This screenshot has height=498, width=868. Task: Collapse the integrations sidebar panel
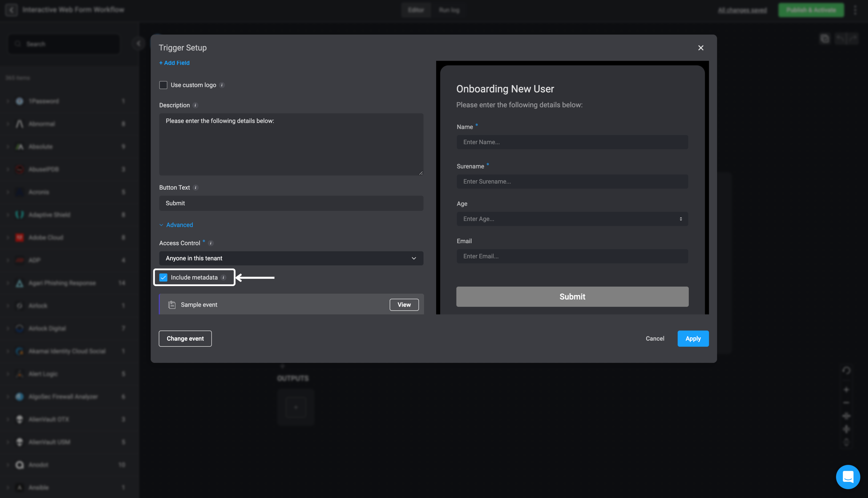(139, 43)
